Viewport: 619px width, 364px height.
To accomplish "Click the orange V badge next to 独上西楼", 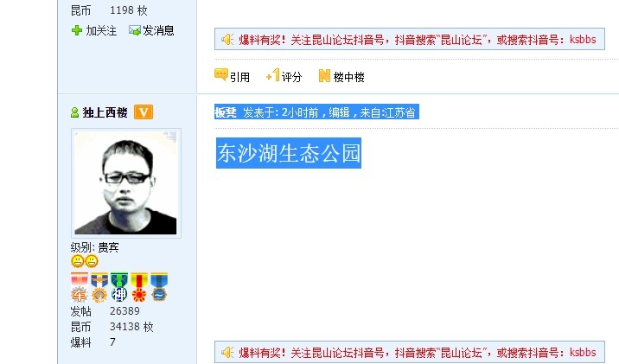I will [x=144, y=112].
